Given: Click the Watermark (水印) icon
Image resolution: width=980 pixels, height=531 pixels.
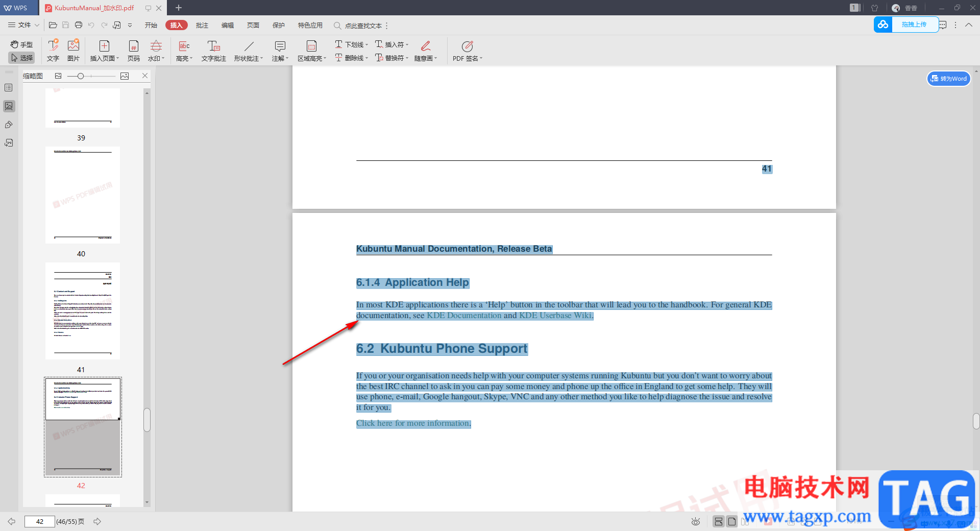Looking at the screenshot, I should 156,46.
